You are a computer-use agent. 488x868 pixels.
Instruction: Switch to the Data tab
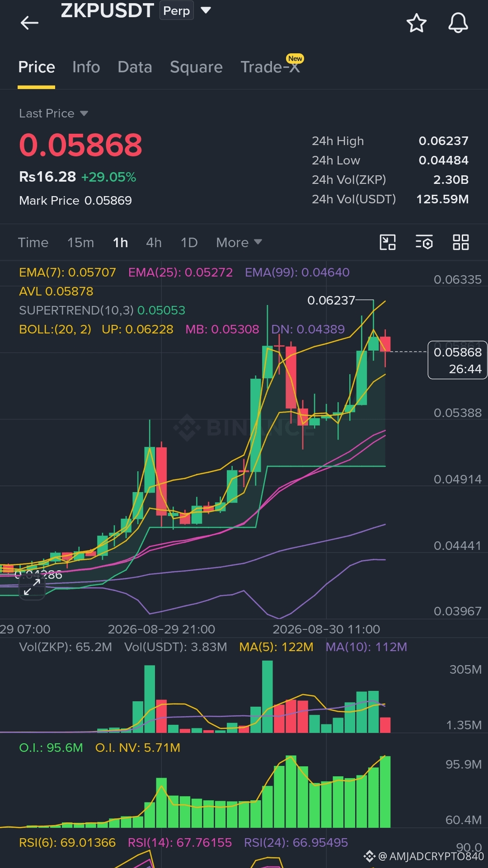(x=135, y=67)
